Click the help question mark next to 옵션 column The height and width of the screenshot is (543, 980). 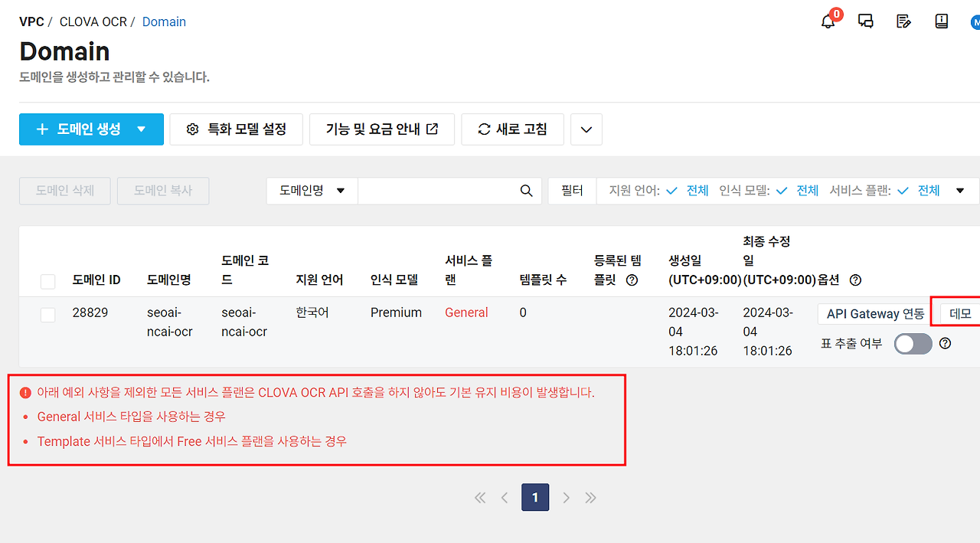click(855, 280)
